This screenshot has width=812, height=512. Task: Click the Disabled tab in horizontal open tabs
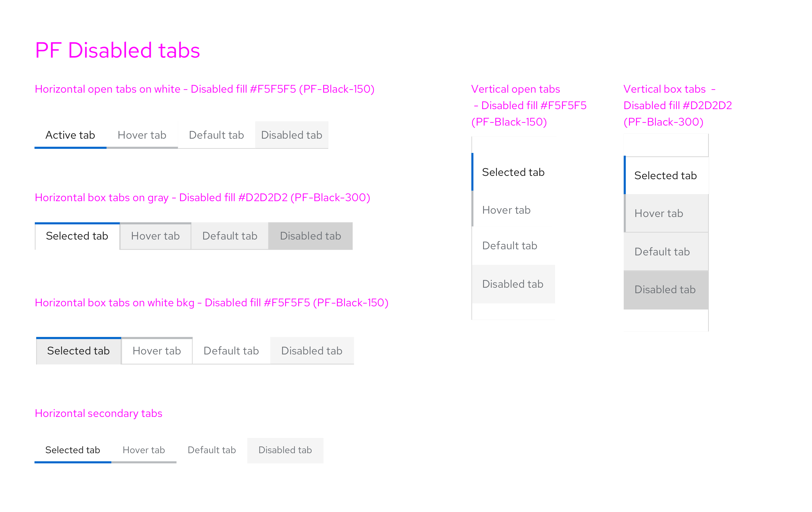(291, 135)
